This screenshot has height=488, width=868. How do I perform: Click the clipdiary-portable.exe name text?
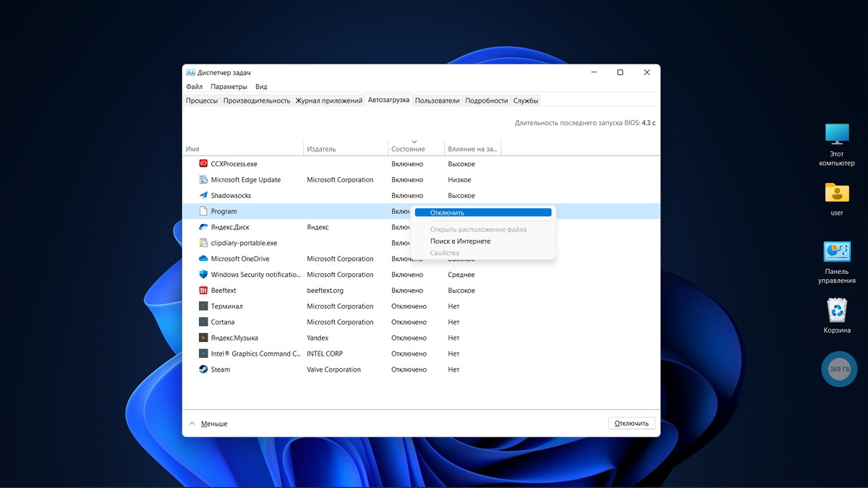tap(244, 243)
